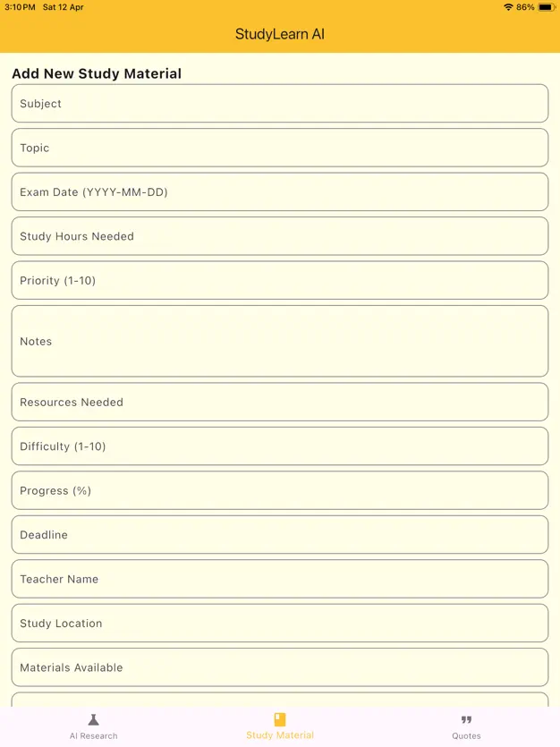
Task: Click the Progress (%) field
Action: coord(280,491)
